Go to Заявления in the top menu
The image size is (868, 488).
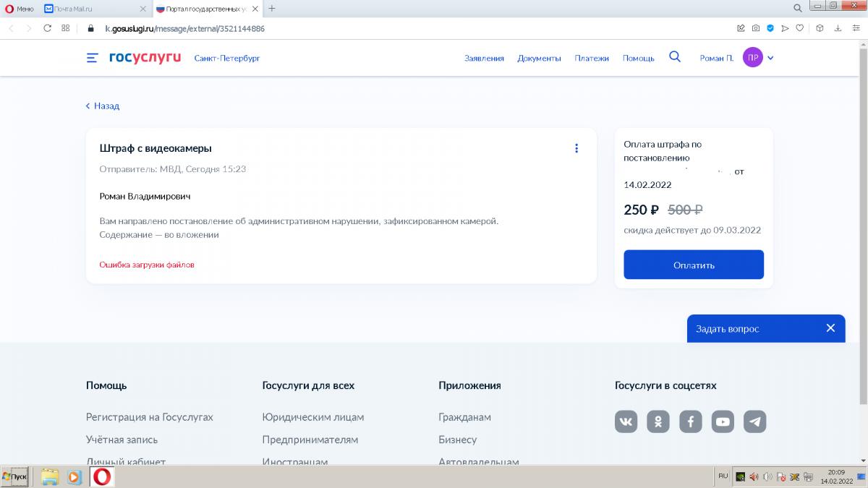click(484, 58)
